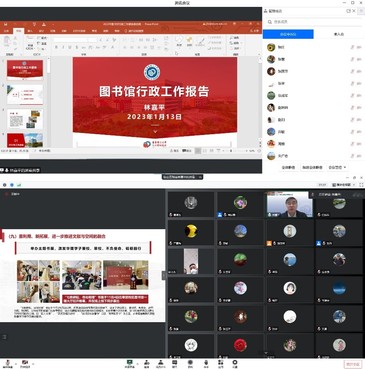Viewport: 365px width, 369px height.
Task: Open the grid view layout dropdown
Action: coord(343,184)
